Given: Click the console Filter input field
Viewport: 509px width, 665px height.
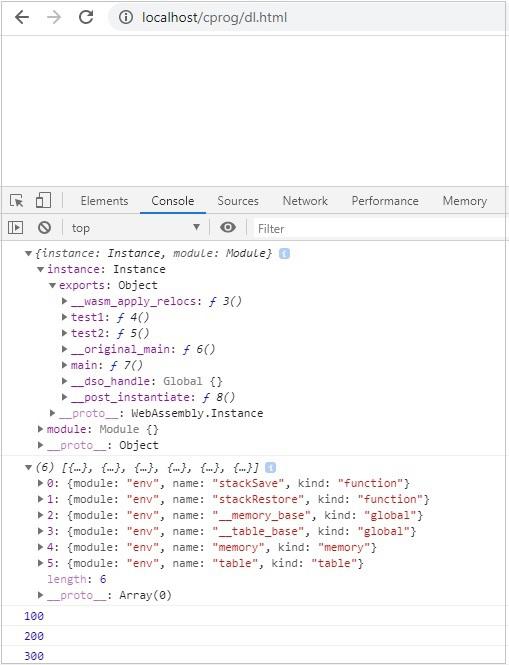Looking at the screenshot, I should pos(380,229).
